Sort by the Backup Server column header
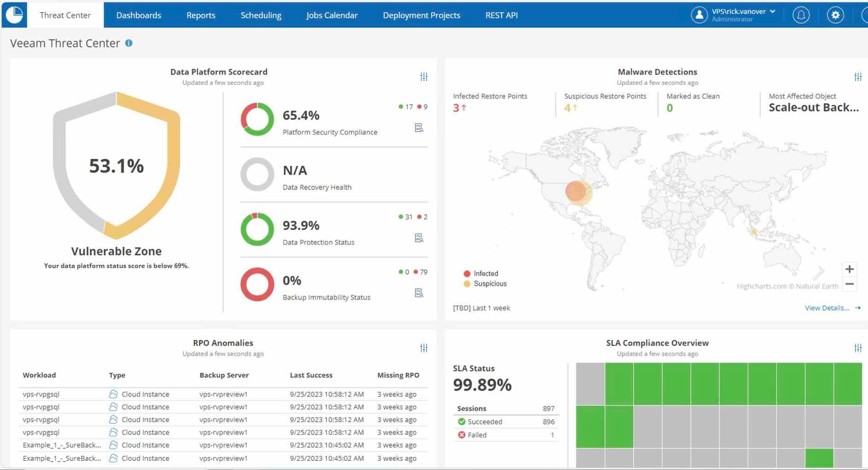The image size is (868, 470). [224, 375]
